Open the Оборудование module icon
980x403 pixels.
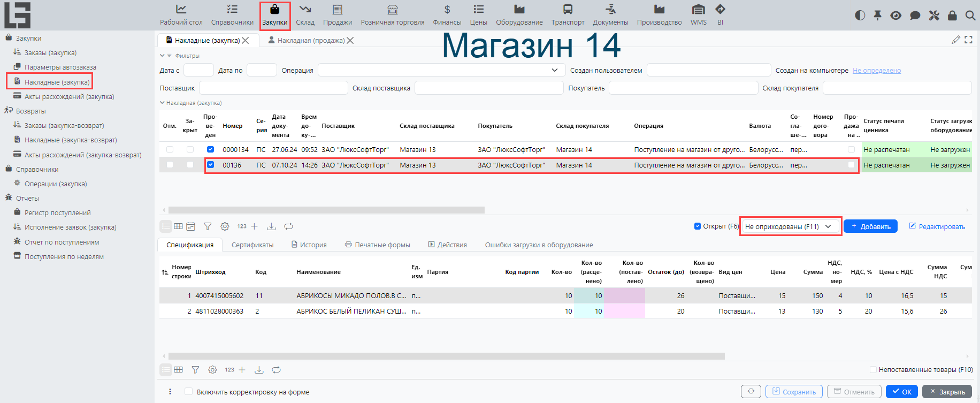click(519, 10)
